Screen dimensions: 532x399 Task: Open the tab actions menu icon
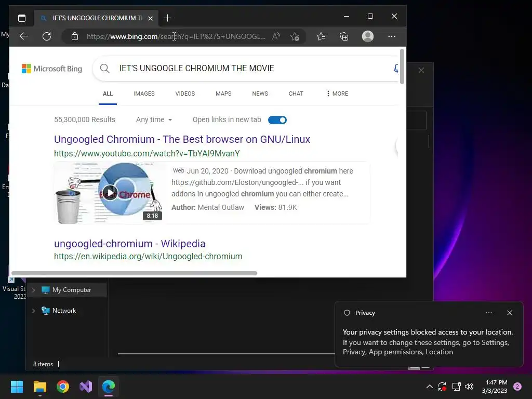pos(22,18)
